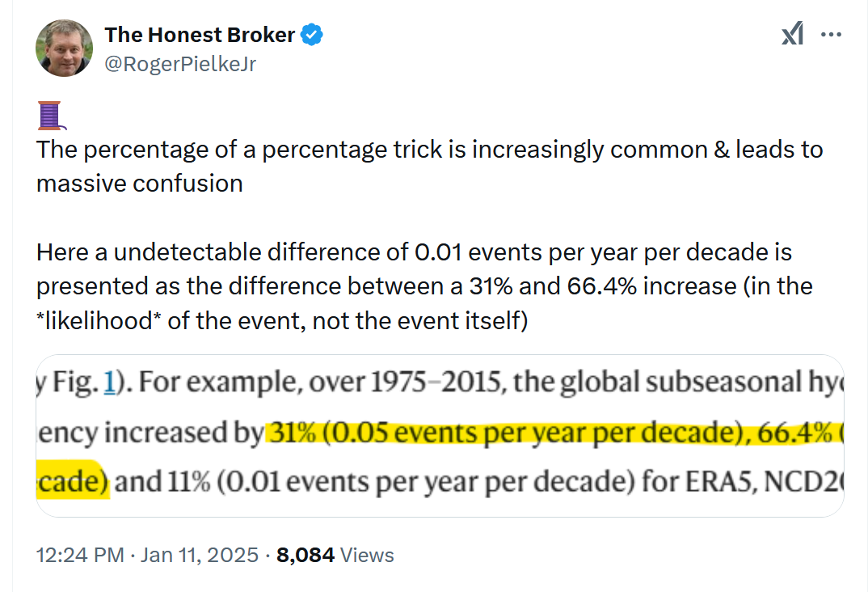868x592 pixels.
Task: Click the 8,084 Views count
Action: [x=335, y=556]
